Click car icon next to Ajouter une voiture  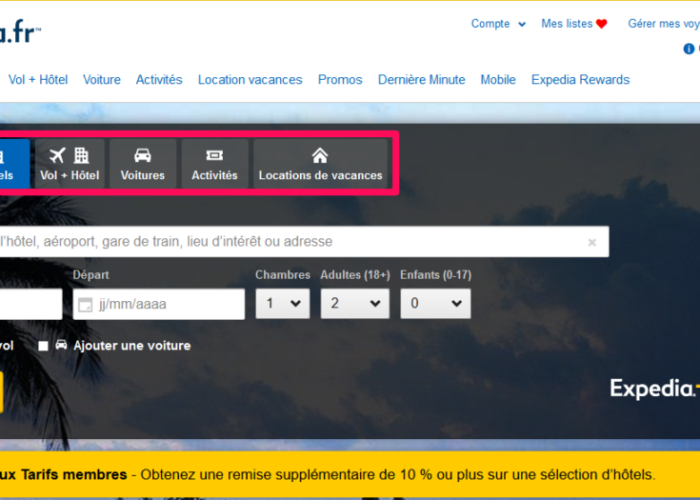click(61, 345)
